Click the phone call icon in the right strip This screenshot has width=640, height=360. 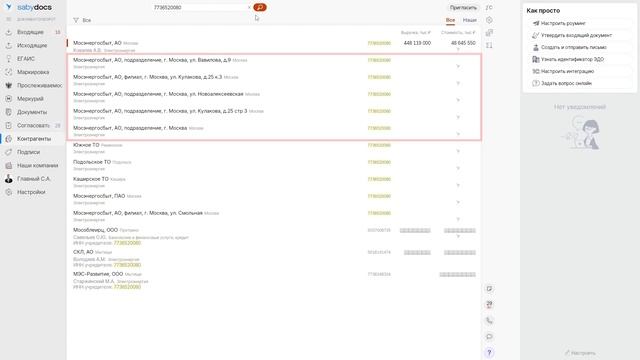tap(489, 321)
